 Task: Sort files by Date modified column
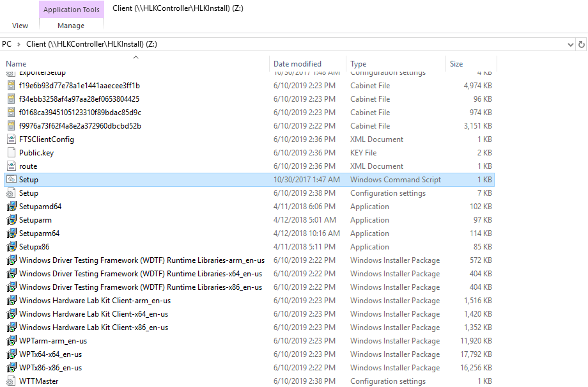tap(297, 64)
